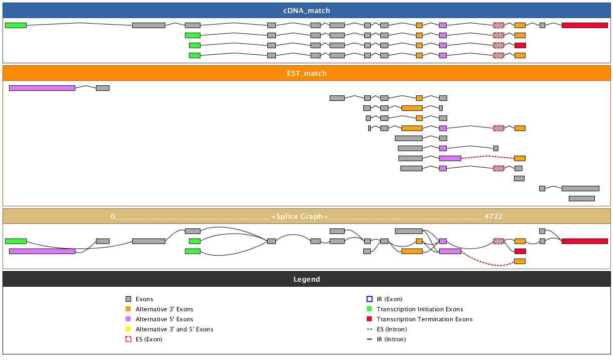613x364 pixels.
Task: Collapse the Splice Graph panel header
Action: click(x=306, y=216)
